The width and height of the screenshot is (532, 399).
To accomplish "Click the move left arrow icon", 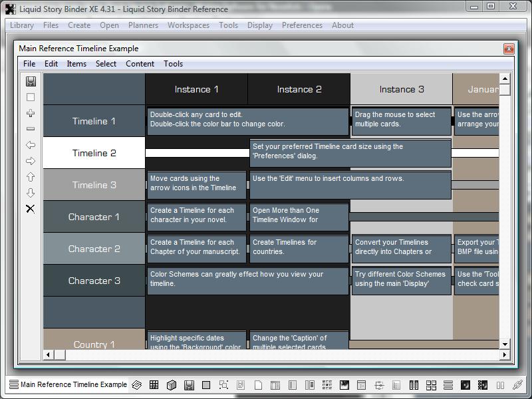I will 31,145.
